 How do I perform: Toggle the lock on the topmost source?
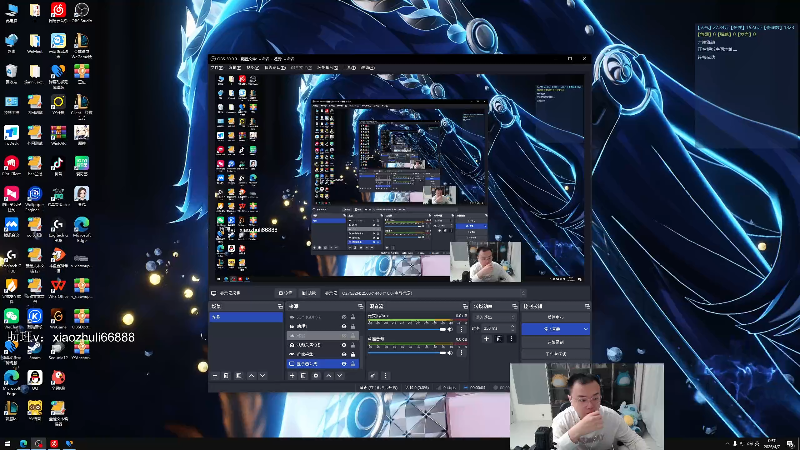tap(353, 317)
